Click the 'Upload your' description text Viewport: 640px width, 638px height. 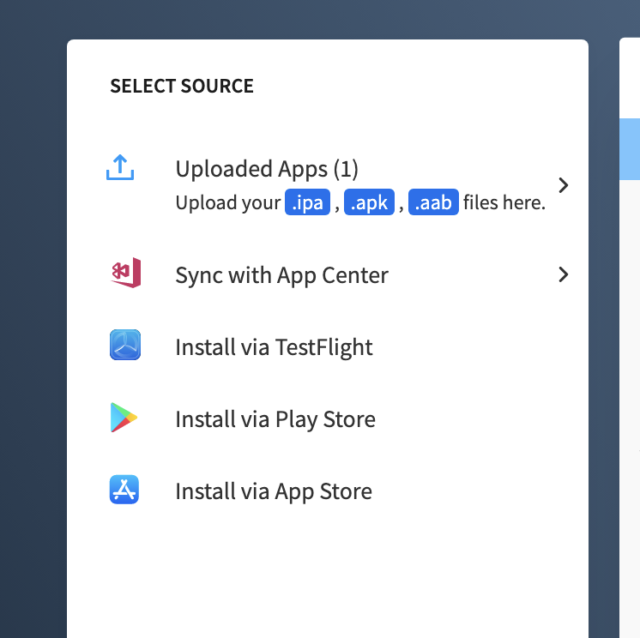click(228, 202)
